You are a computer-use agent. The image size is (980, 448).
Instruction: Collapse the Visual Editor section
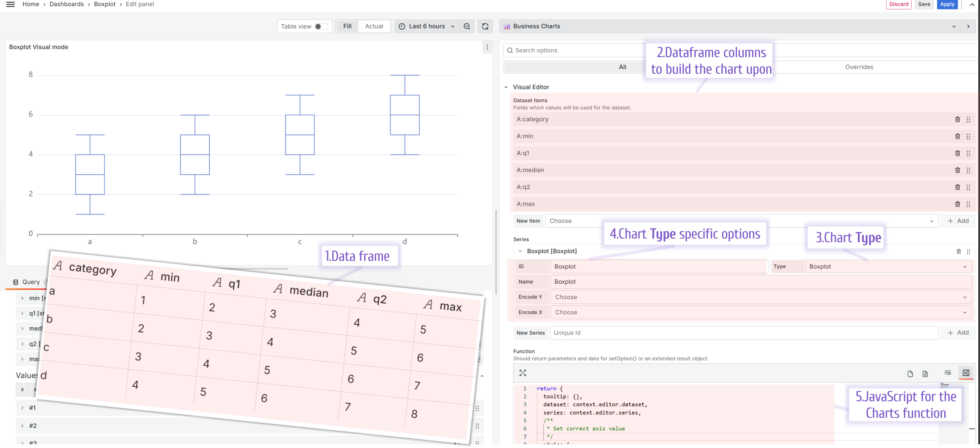pos(506,87)
